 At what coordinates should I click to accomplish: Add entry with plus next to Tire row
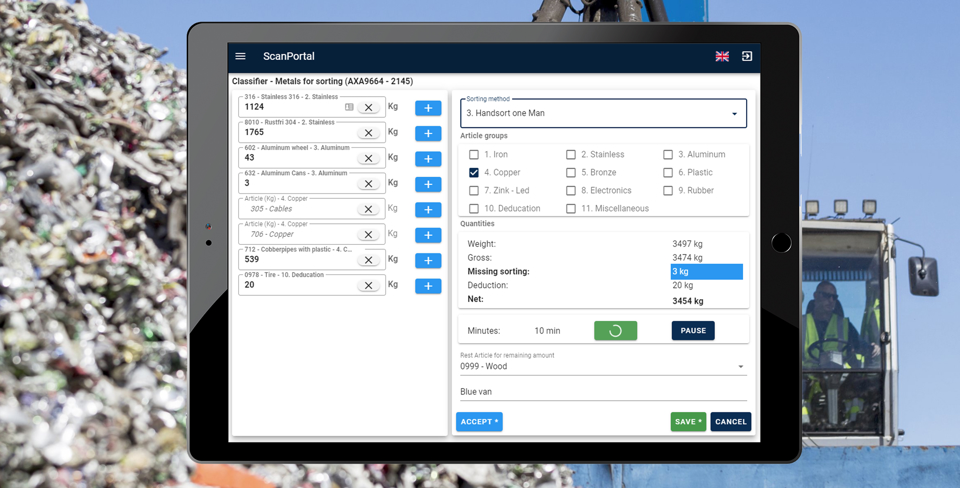pyautogui.click(x=428, y=286)
